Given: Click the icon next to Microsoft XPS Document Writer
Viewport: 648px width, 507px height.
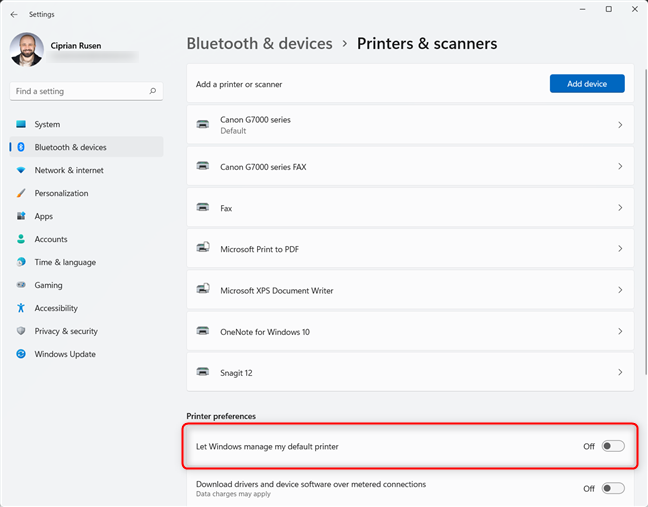Looking at the screenshot, I should [x=203, y=288].
